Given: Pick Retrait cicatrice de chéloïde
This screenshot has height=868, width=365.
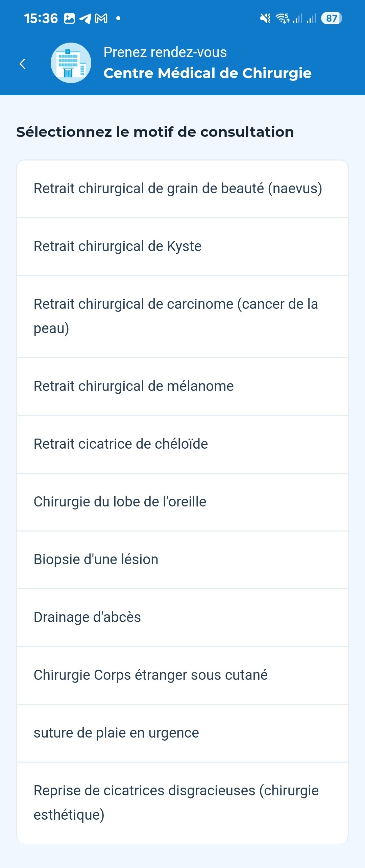Looking at the screenshot, I should [x=182, y=444].
